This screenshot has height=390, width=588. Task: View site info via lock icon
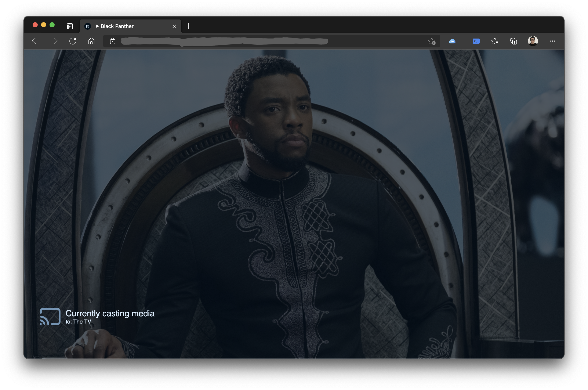113,41
